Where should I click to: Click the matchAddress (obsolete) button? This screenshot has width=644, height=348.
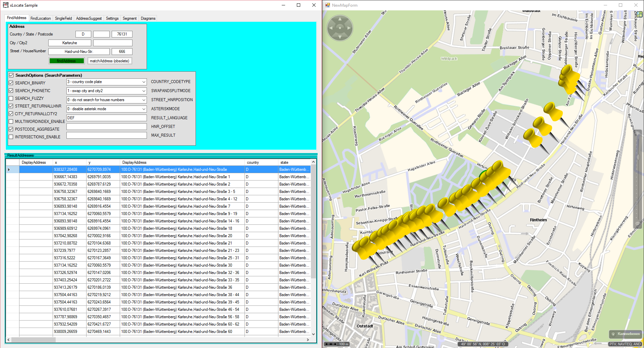109,61
